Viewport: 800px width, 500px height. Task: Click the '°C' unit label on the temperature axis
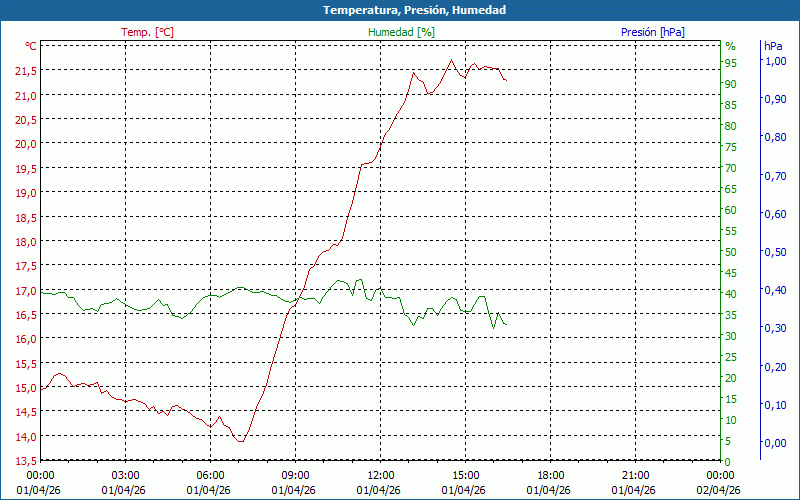[x=31, y=46]
